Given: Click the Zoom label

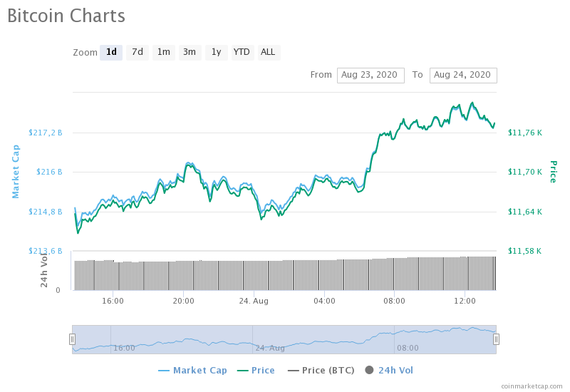Looking at the screenshot, I should [x=85, y=53].
